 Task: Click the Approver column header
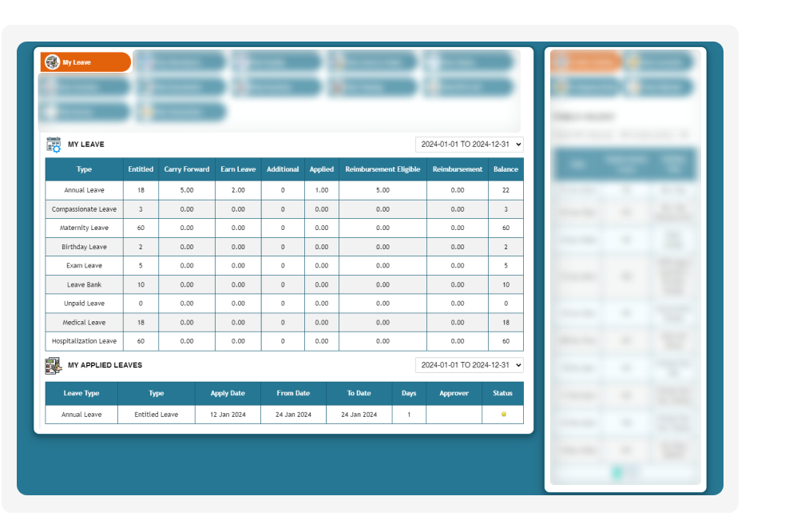coord(454,393)
